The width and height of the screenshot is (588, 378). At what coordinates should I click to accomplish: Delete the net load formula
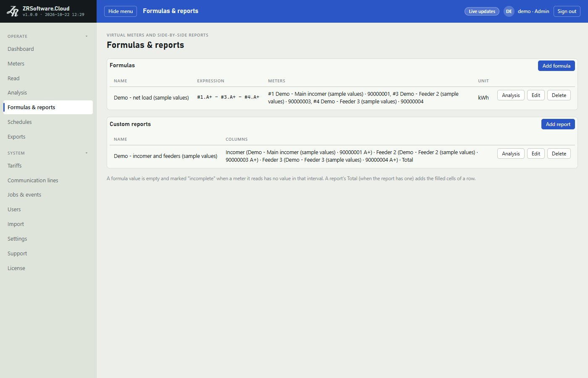[x=559, y=95]
